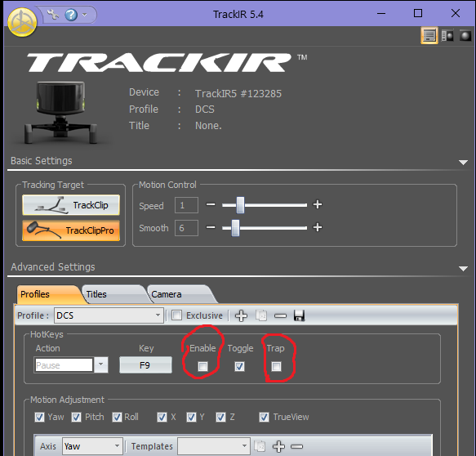Close the TrackIR 5.4 window

coord(456,13)
